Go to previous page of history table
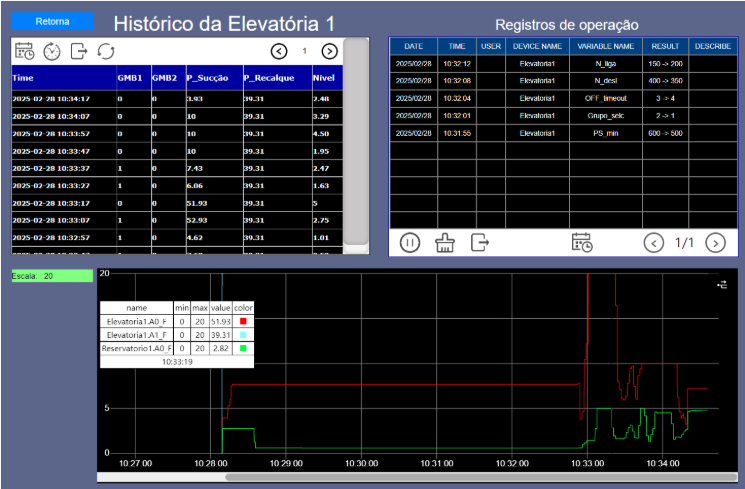This screenshot has width=745, height=489. click(279, 51)
